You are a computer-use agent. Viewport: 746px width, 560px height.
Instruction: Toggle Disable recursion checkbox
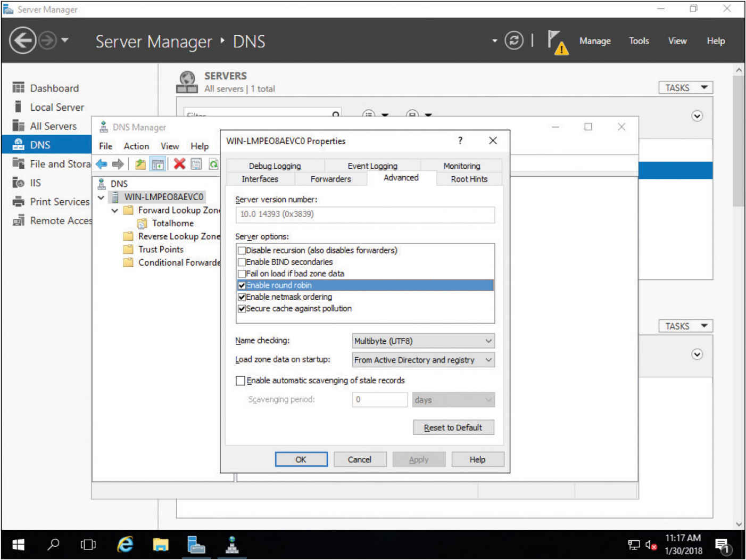click(242, 250)
